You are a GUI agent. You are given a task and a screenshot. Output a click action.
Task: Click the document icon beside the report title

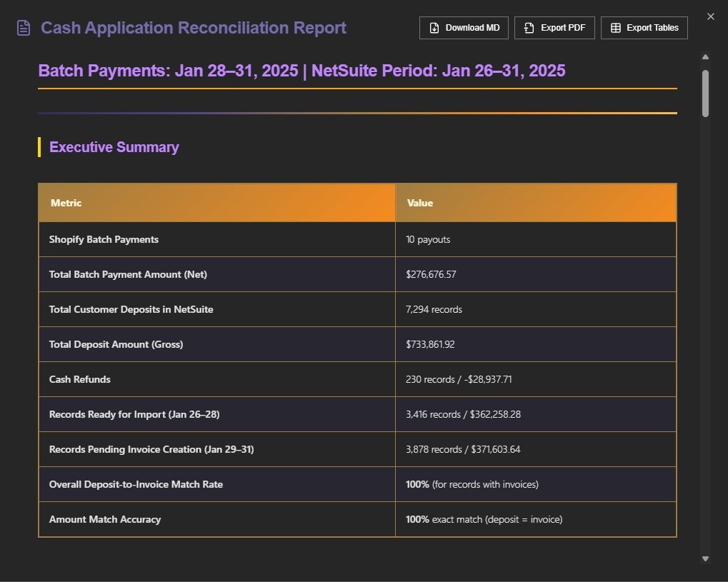(22, 27)
